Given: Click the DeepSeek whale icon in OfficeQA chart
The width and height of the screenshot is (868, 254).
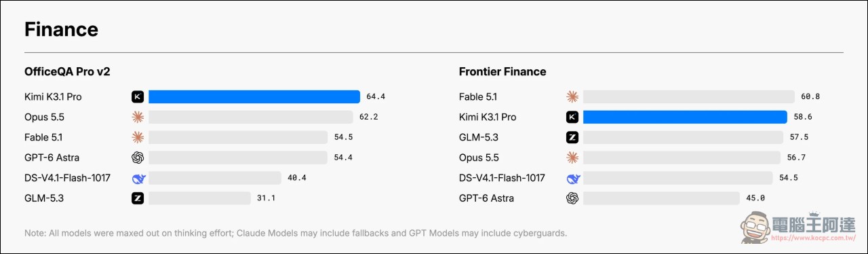Looking at the screenshot, I should point(138,179).
